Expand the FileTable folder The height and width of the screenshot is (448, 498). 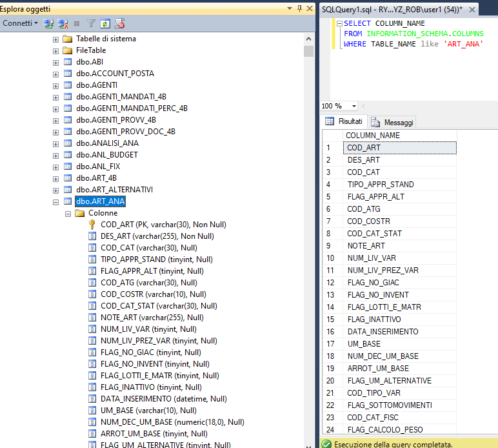56,51
